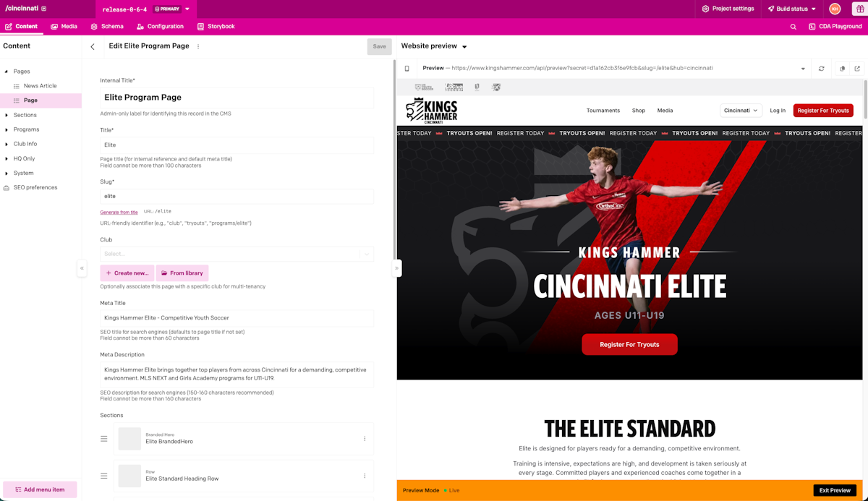This screenshot has height=501, width=868.
Task: Expand the HQ Only group
Action: [7, 158]
